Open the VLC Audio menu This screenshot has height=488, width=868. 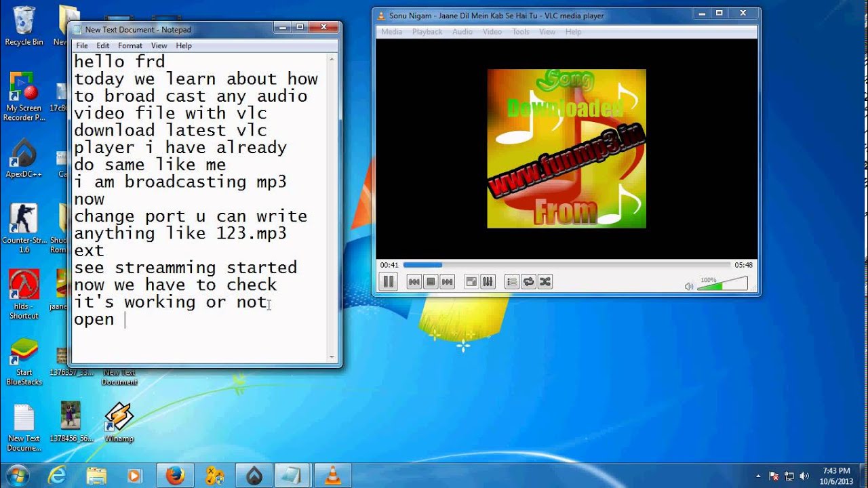tap(462, 32)
